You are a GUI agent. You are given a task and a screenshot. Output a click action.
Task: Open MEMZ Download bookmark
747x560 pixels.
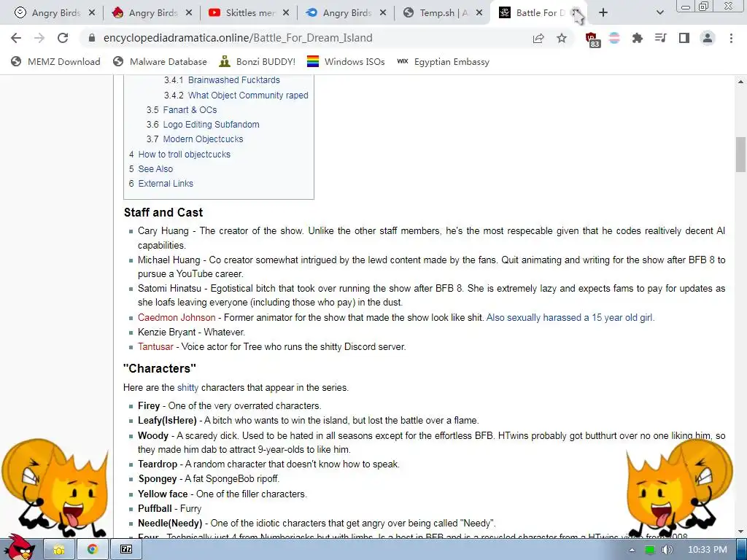55,62
